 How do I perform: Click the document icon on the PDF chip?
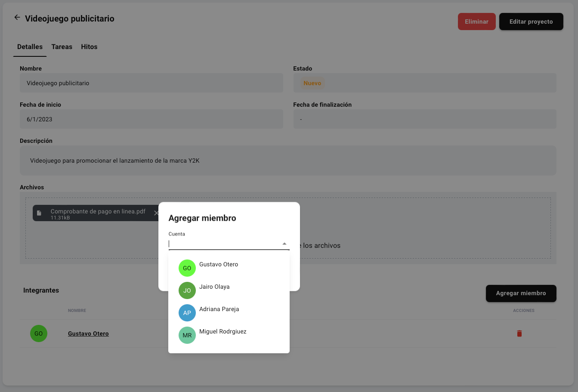click(x=39, y=213)
